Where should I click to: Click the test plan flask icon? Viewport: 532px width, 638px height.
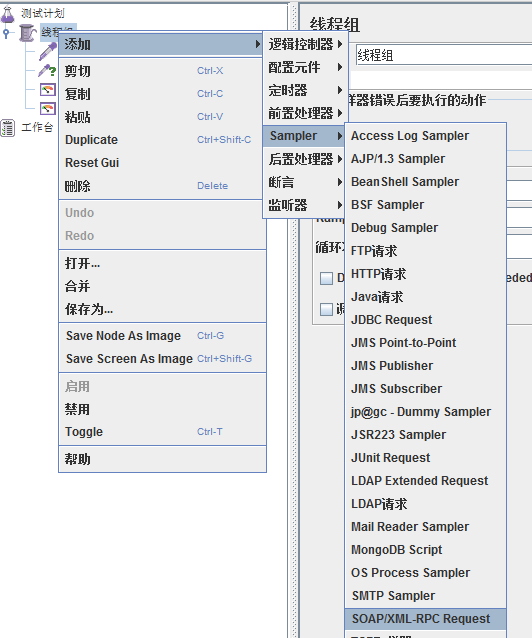click(8, 14)
